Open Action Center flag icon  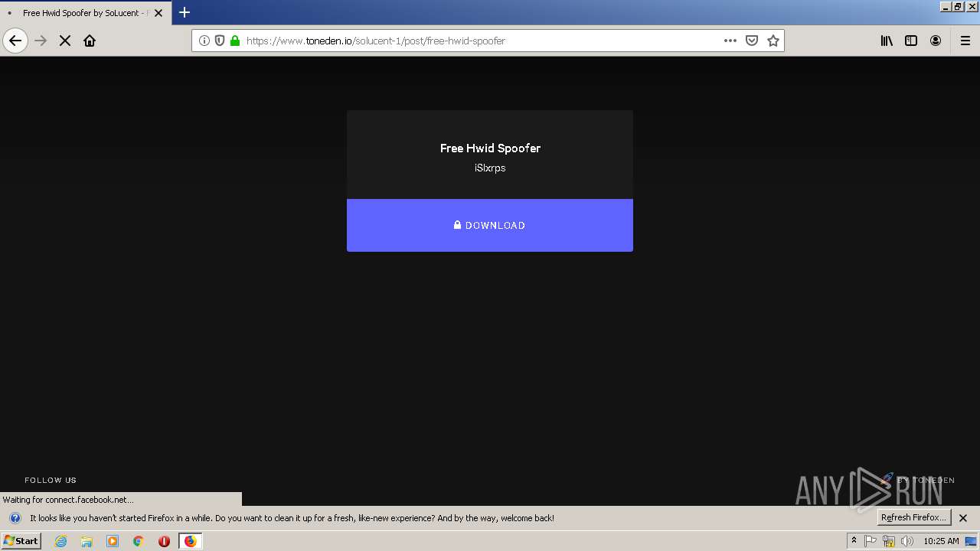pyautogui.click(x=871, y=541)
